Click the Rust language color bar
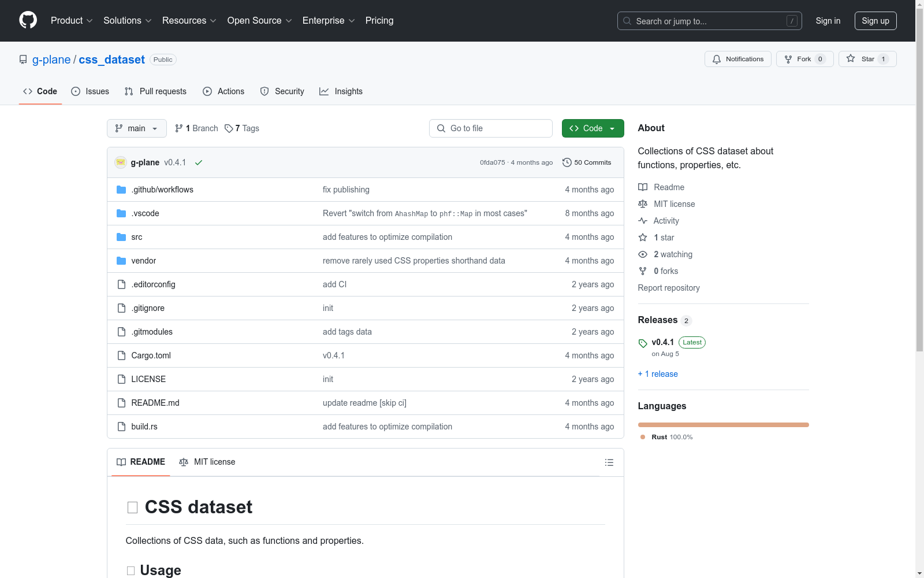 point(724,425)
